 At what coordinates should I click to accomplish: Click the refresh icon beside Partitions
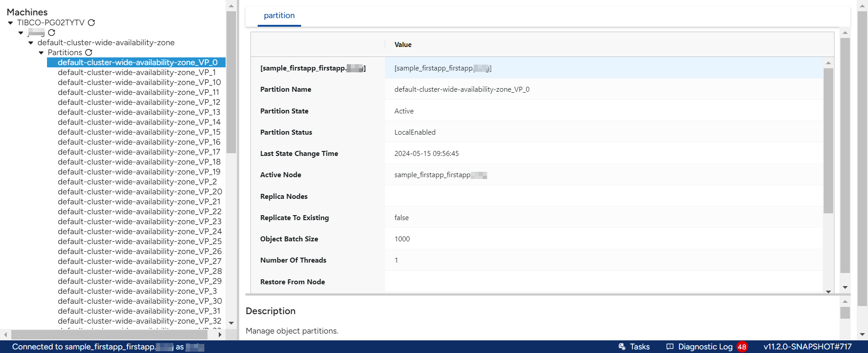pyautogui.click(x=89, y=52)
